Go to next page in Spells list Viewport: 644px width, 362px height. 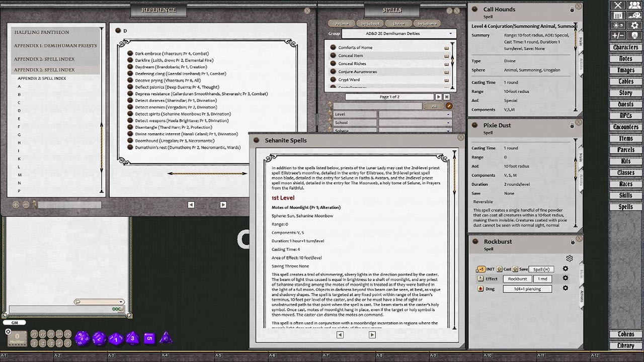439,97
